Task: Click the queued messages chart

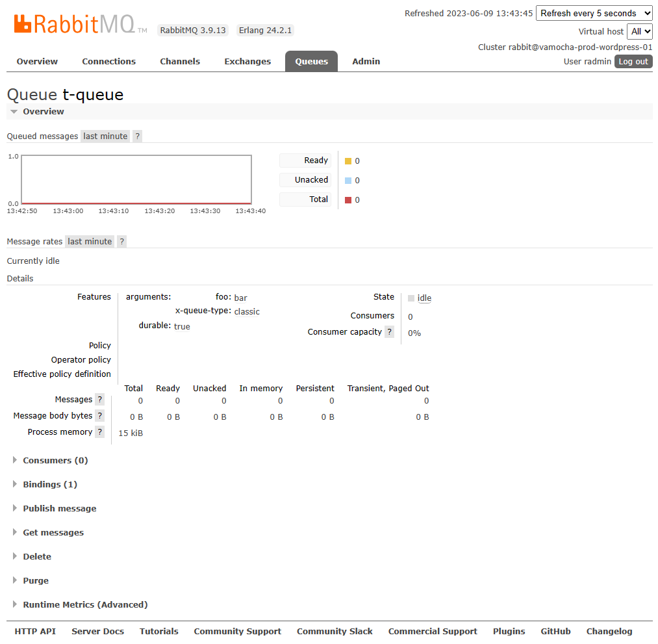Action: click(x=136, y=179)
